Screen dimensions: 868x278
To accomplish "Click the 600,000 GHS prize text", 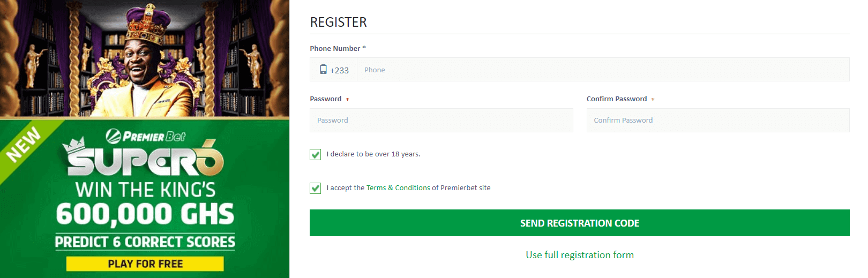I will point(145,214).
